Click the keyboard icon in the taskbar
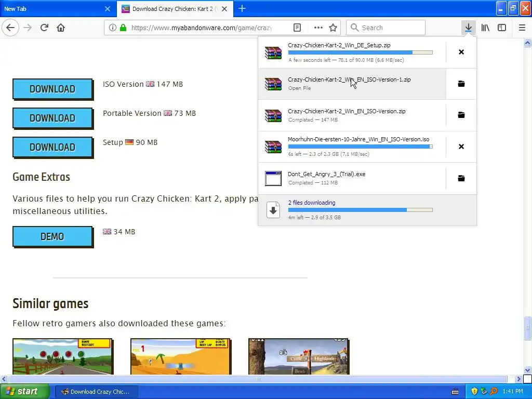This screenshot has height=399, width=532. pos(455,392)
